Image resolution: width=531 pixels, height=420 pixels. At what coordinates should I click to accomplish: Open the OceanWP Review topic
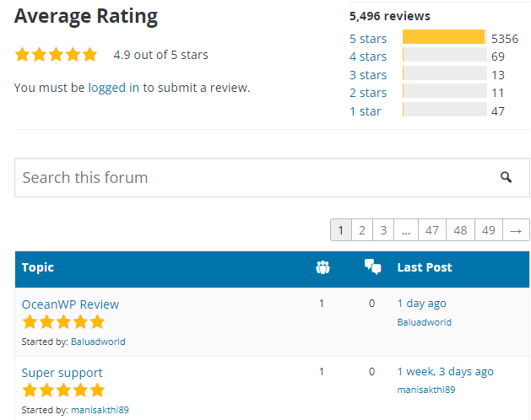(70, 304)
